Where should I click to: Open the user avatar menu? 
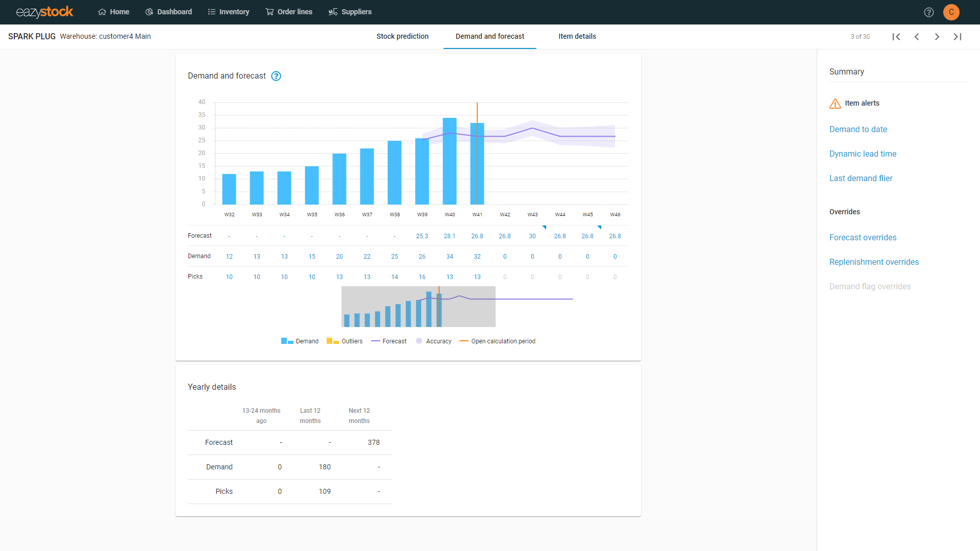point(951,12)
